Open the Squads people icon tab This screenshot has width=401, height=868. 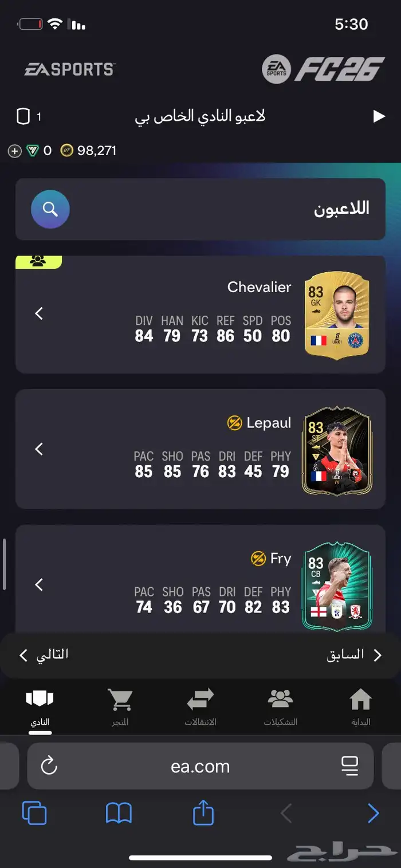[x=280, y=708]
